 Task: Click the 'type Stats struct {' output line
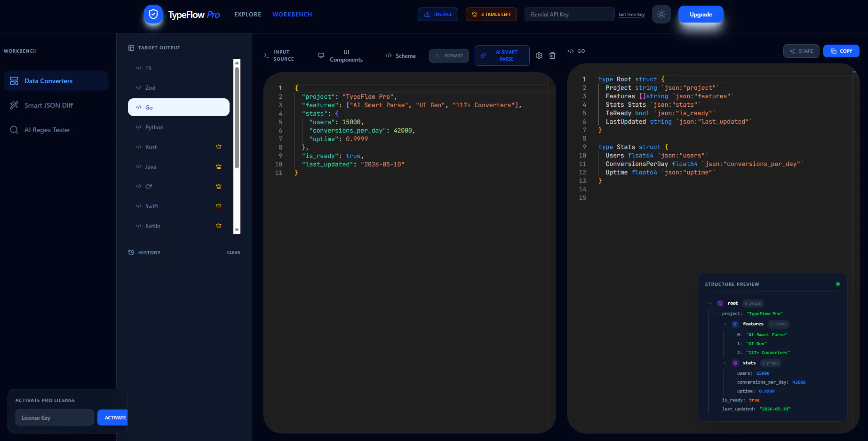pyautogui.click(x=633, y=147)
